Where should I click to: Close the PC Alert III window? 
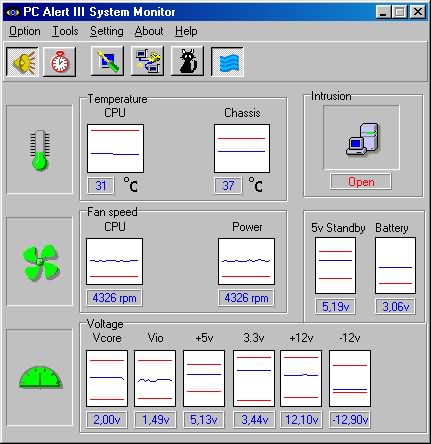coord(418,12)
